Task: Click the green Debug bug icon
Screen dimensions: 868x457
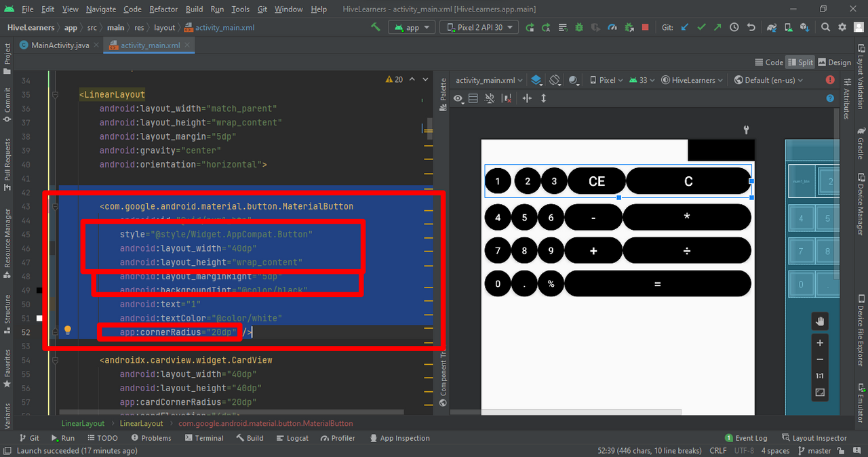Action: click(579, 28)
